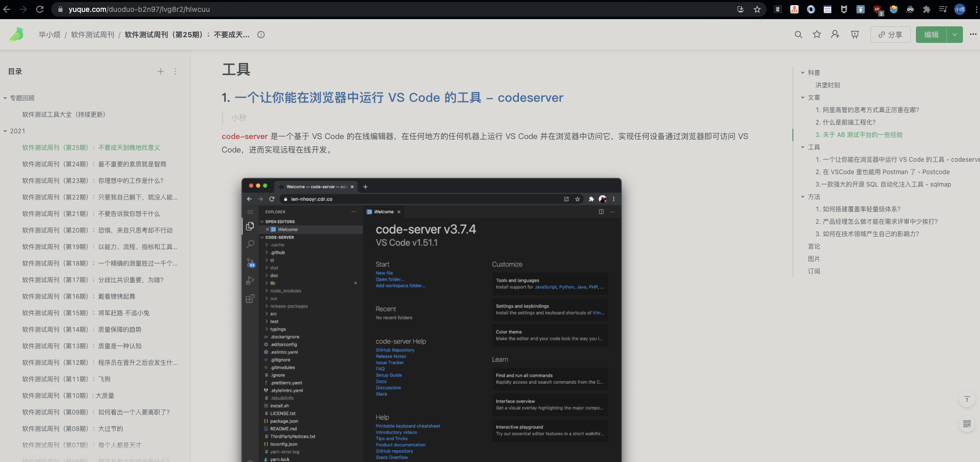Click the green 编辑 edit button

(931, 35)
